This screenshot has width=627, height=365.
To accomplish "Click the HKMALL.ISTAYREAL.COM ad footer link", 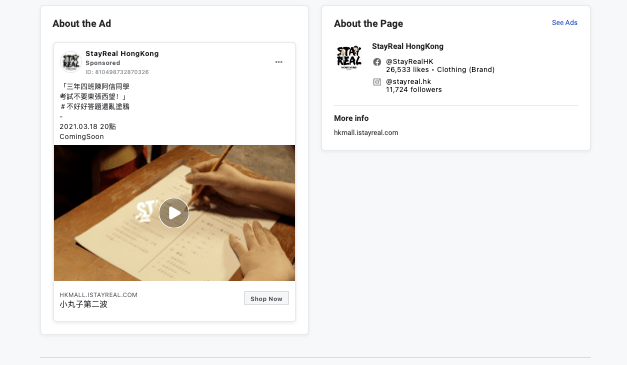I will [x=98, y=295].
